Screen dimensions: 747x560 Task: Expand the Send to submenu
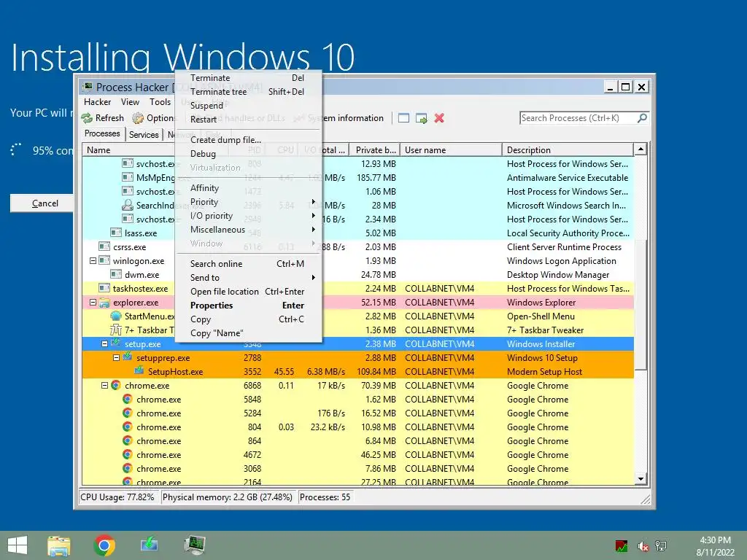click(x=248, y=278)
